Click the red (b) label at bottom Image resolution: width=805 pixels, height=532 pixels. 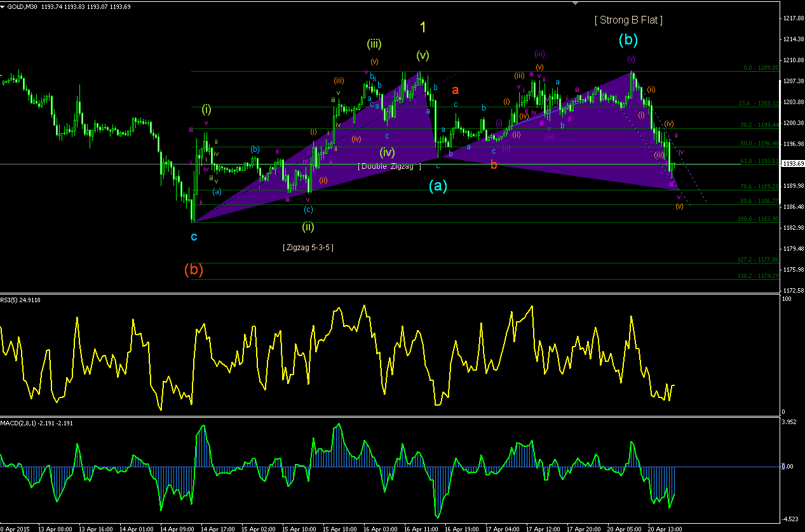194,269
